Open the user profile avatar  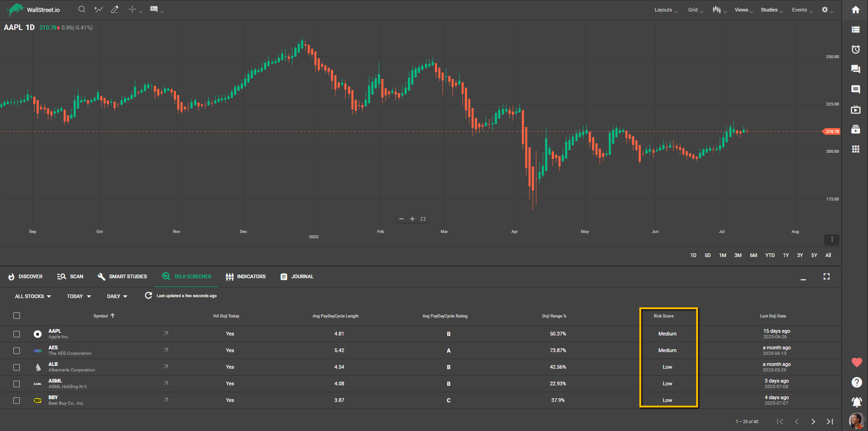tap(856, 421)
